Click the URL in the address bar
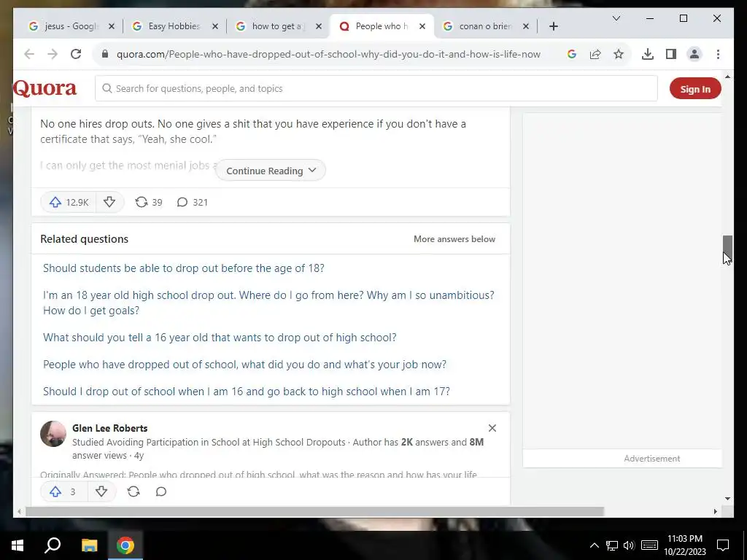This screenshot has height=560, width=747. [x=328, y=54]
